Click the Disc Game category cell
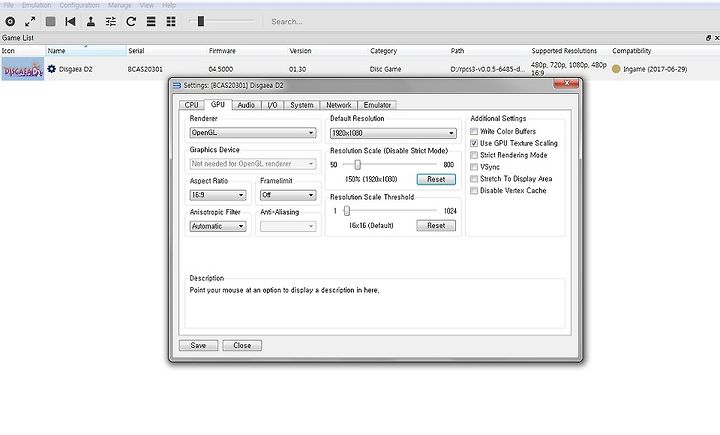The width and height of the screenshot is (720, 435). click(x=386, y=69)
